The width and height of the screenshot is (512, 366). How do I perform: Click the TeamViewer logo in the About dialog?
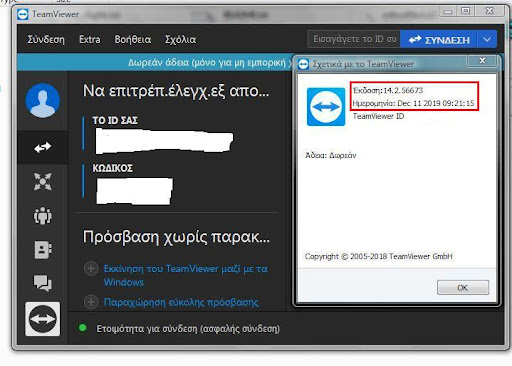point(326,107)
